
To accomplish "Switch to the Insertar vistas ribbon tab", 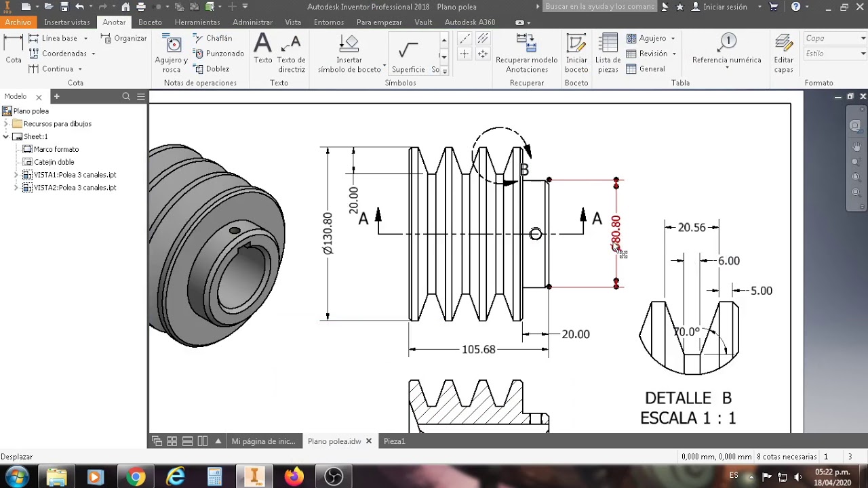I will (66, 22).
